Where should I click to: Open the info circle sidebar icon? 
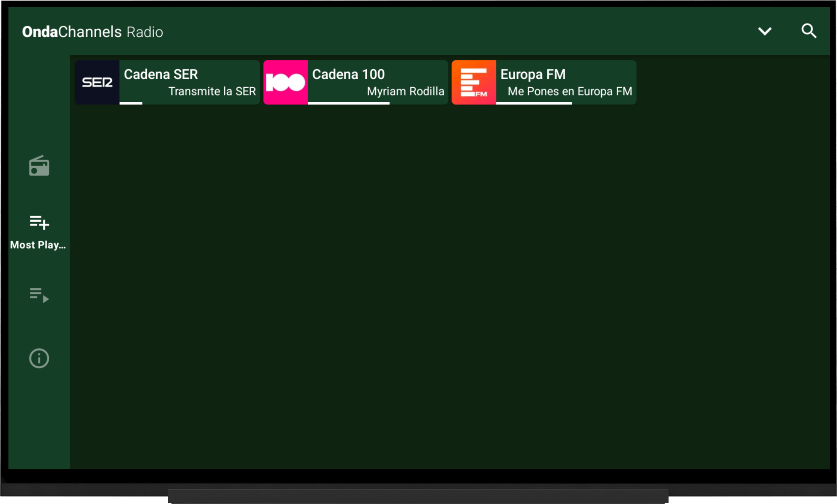coord(39,358)
